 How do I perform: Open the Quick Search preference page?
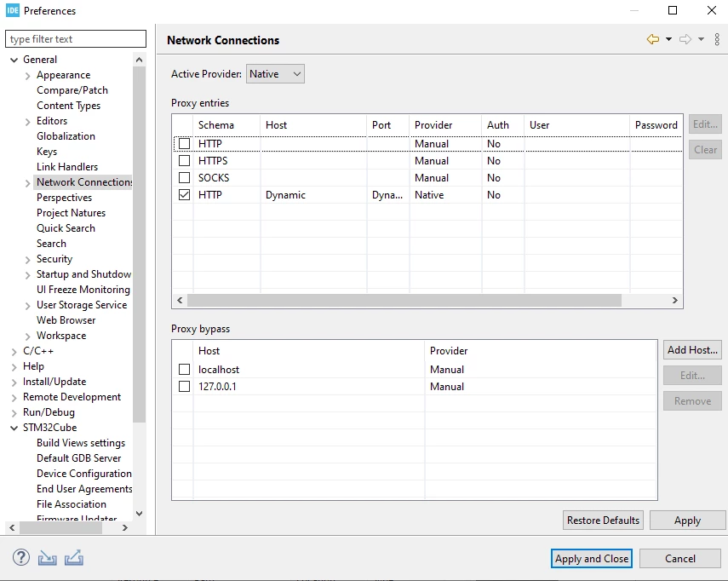pyautogui.click(x=66, y=228)
